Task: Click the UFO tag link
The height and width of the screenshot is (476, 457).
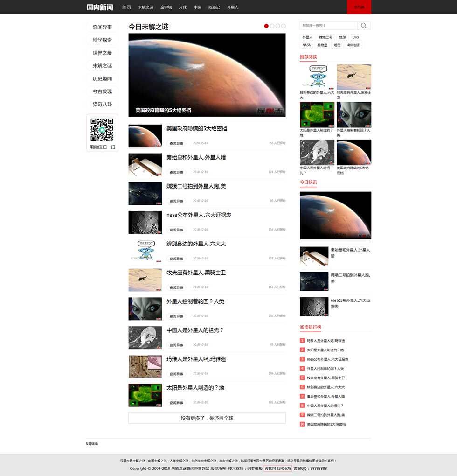Action: (356, 37)
